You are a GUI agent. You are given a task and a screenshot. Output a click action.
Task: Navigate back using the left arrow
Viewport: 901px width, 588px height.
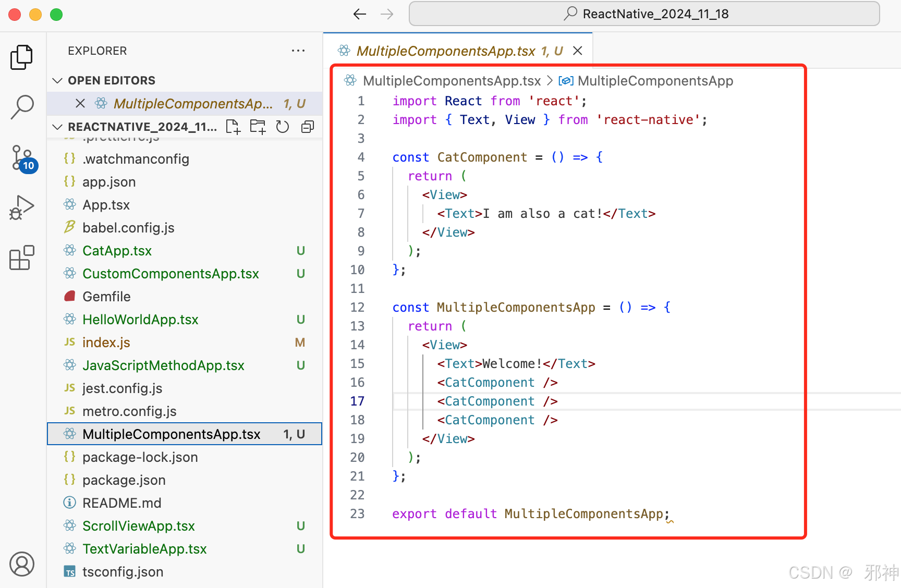tap(359, 14)
